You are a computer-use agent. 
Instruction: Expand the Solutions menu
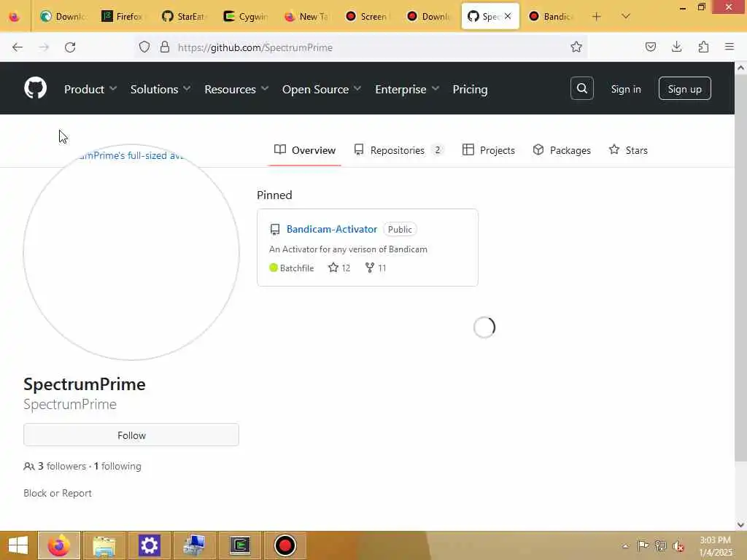160,89
